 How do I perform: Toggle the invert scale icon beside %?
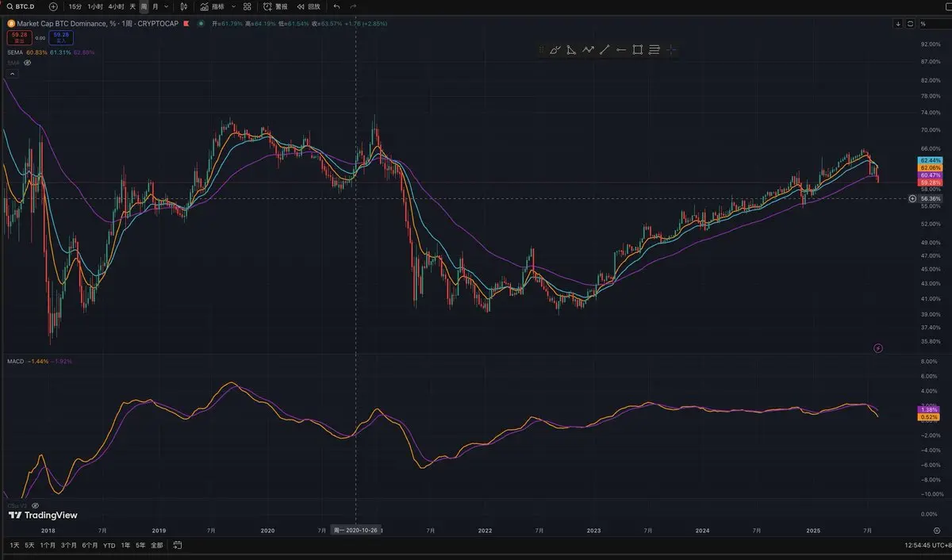point(909,23)
